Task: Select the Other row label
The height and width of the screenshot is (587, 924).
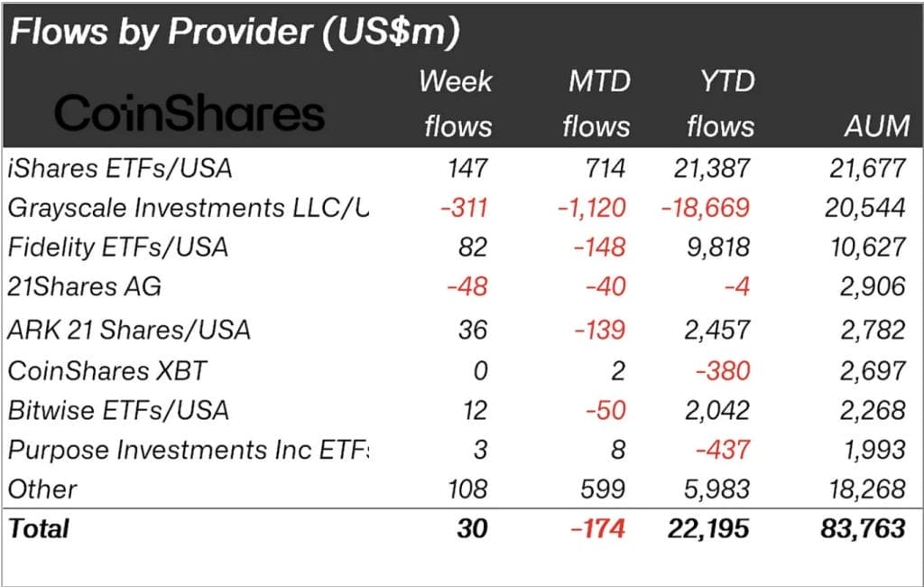Action: click(42, 489)
